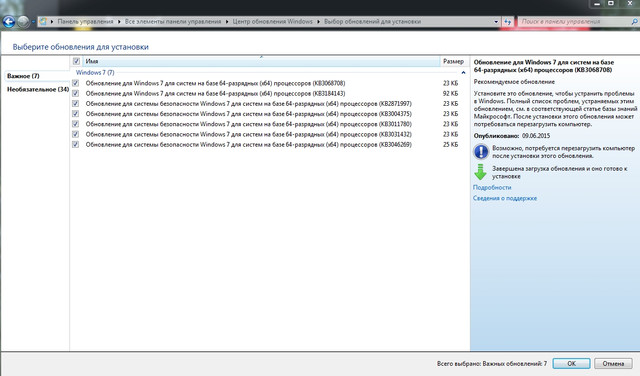Screen dimensions: 640x376
Task: Select the KB3184143 update row text
Action: tap(215, 93)
